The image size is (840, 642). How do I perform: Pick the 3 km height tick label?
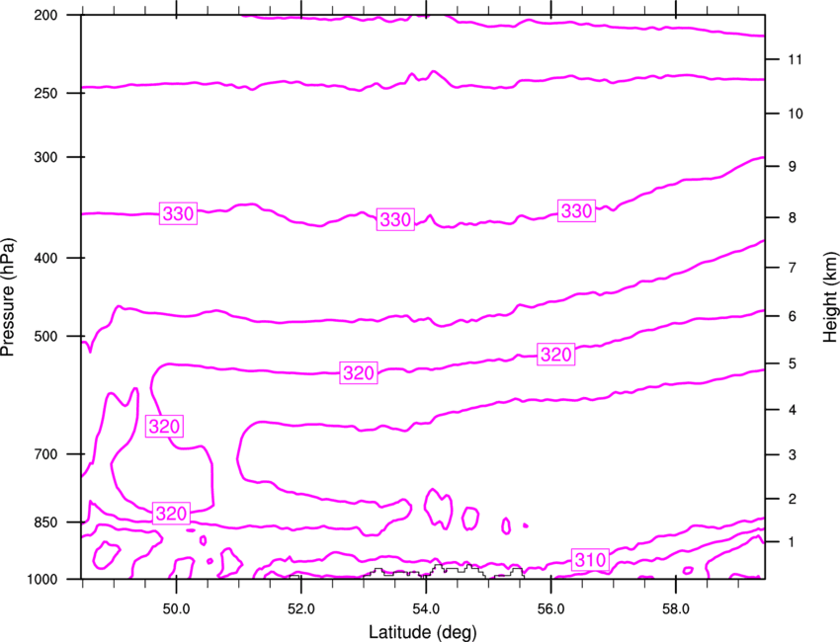792,455
